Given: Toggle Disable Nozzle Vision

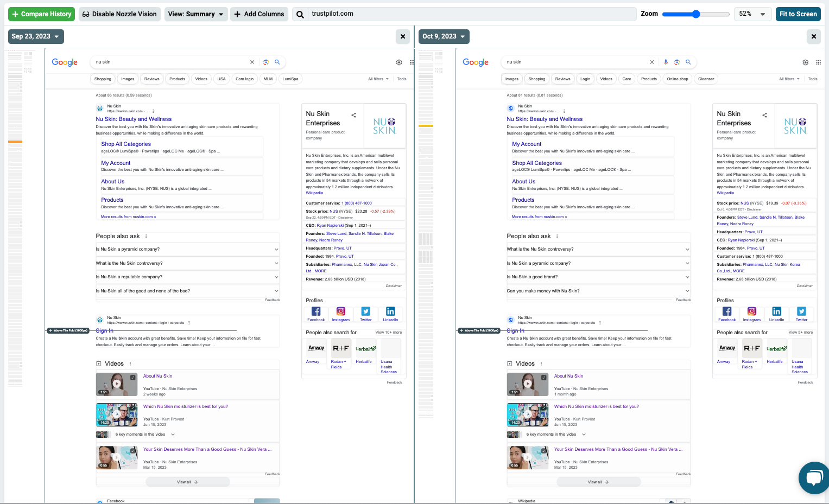Looking at the screenshot, I should 119,14.
